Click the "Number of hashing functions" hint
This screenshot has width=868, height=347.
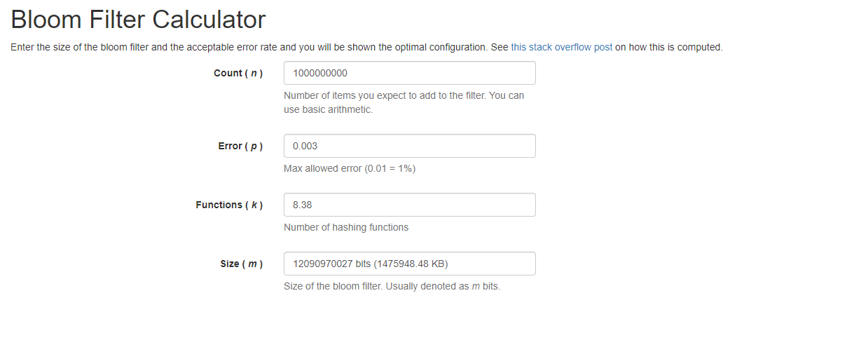click(346, 227)
